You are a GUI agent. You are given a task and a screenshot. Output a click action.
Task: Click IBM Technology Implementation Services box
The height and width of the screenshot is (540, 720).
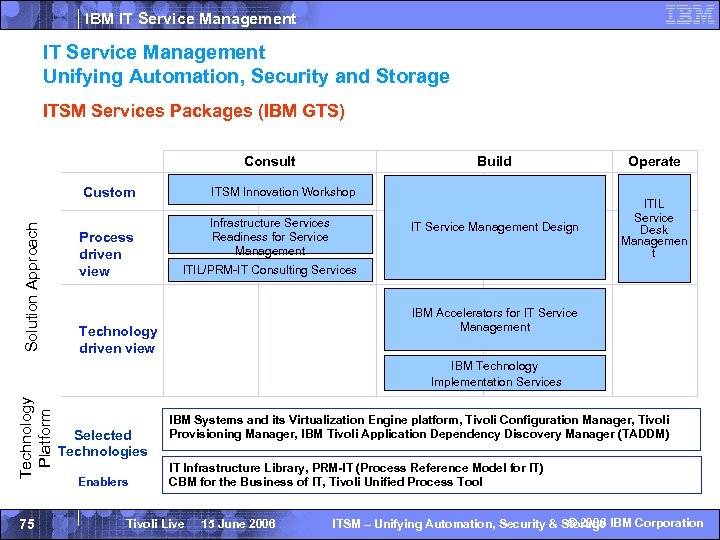point(495,373)
